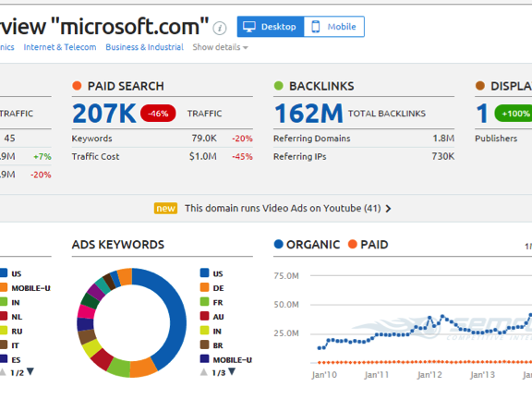The height and width of the screenshot is (399, 532).
Task: Click the 207K paid traffic value
Action: (104, 114)
